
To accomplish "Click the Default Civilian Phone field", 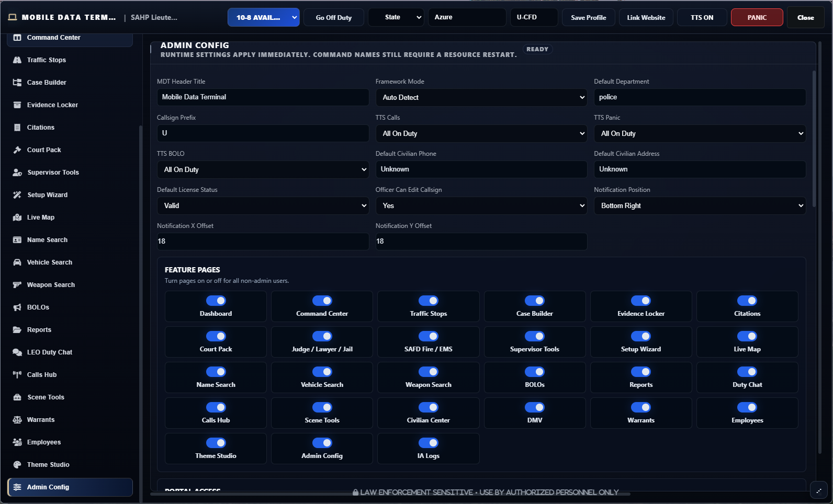I will click(481, 169).
